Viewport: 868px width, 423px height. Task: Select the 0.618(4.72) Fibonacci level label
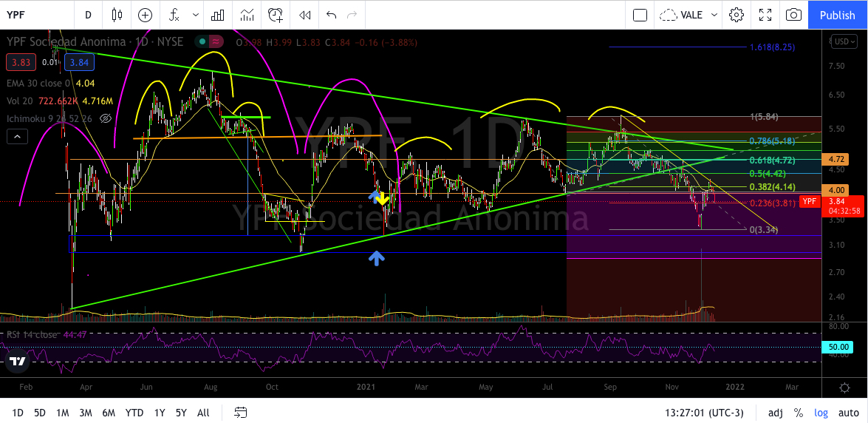tap(772, 160)
